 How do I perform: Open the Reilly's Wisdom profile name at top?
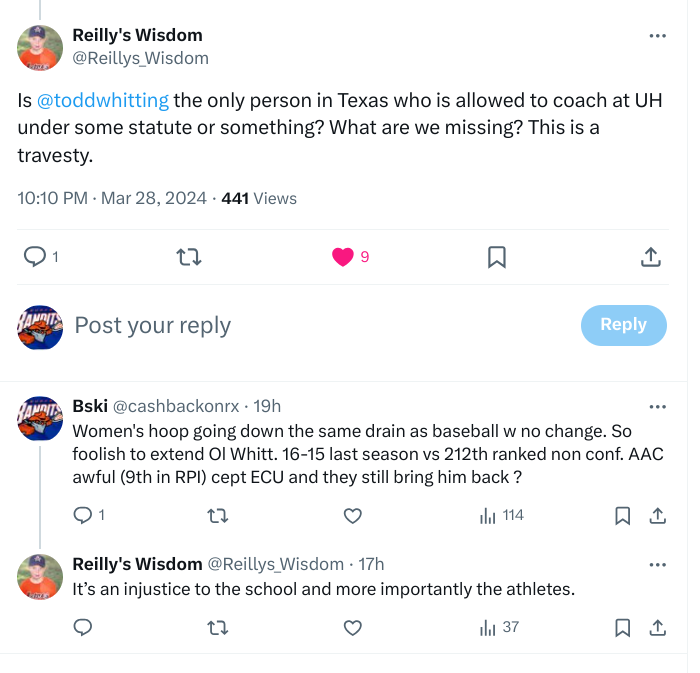point(137,35)
